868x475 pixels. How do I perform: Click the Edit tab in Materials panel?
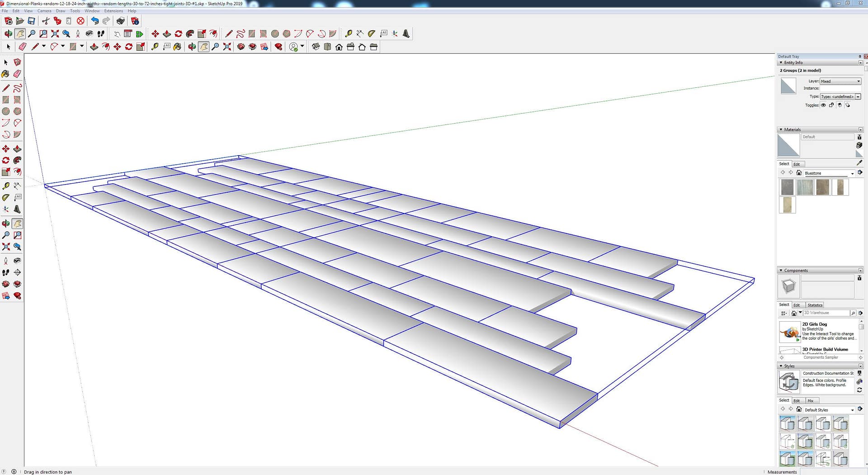tap(797, 164)
